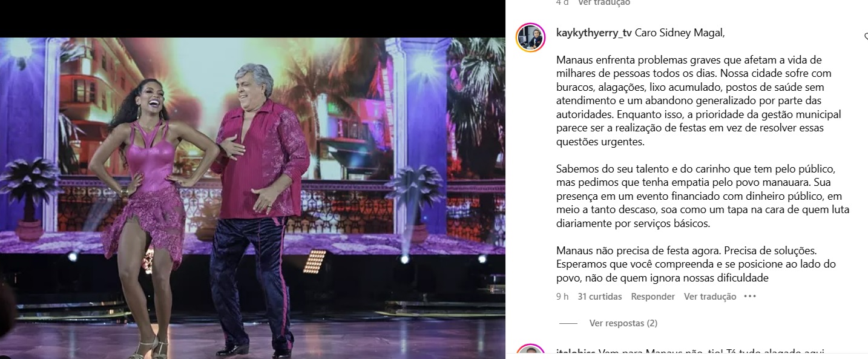Like the kaykythyerry_tv comment with heart icon
The image size is (868, 359).
coord(866,38)
